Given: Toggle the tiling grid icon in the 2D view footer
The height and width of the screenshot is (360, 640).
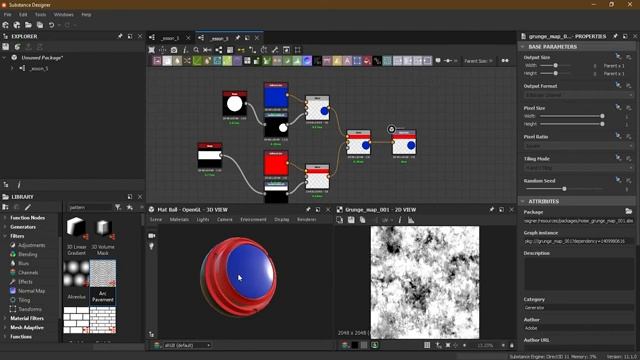Looking at the screenshot, I should click(x=427, y=345).
